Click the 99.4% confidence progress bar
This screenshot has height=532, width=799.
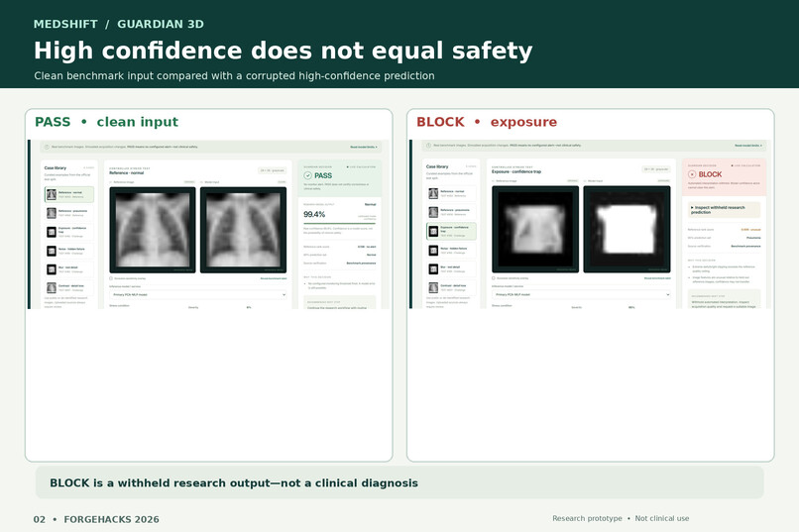(x=339, y=223)
